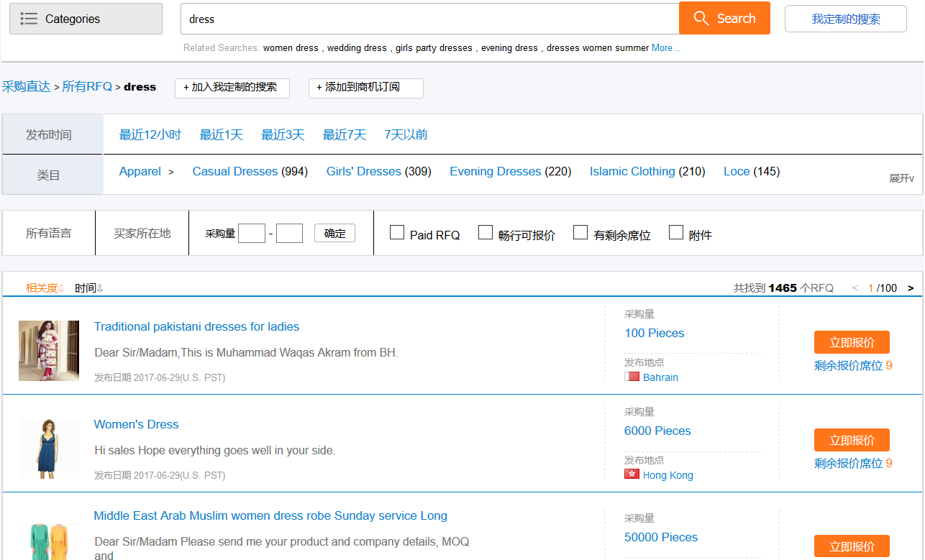The image size is (925, 560).
Task: Click 立即报价 for Women's Dress RFQ
Action: click(x=852, y=440)
